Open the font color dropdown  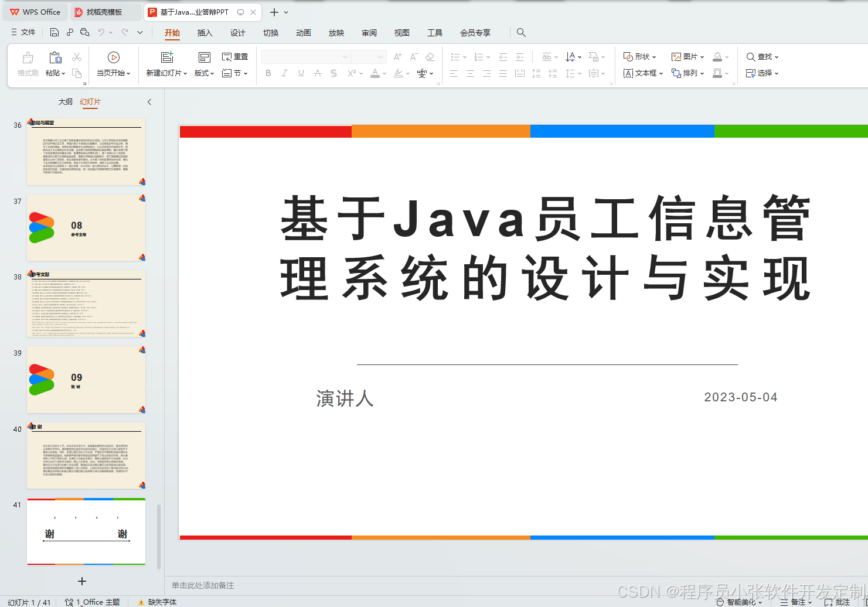click(x=384, y=74)
